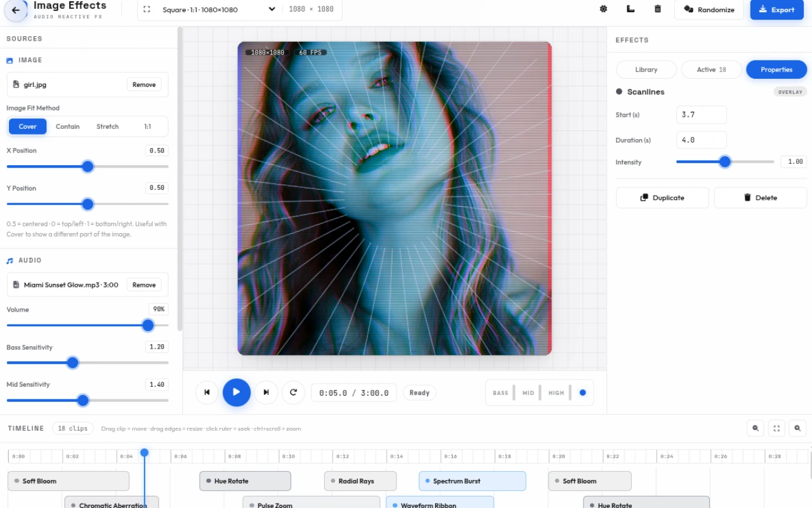Switch to the Library tab
Viewport: 812px width, 508px height.
[x=646, y=70]
